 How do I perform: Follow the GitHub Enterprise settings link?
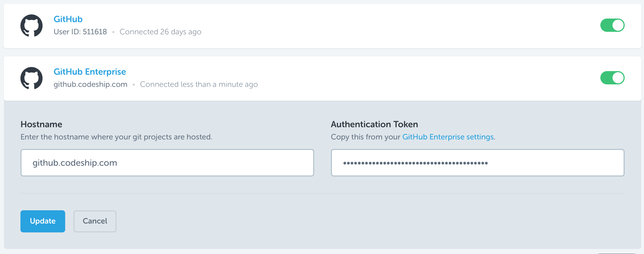pyautogui.click(x=448, y=137)
